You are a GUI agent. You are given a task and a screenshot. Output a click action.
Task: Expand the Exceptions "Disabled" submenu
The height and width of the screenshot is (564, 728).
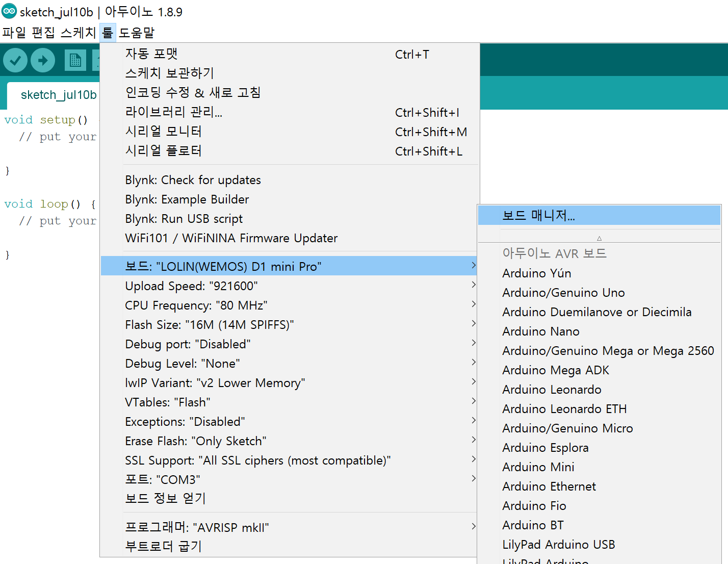coord(289,422)
